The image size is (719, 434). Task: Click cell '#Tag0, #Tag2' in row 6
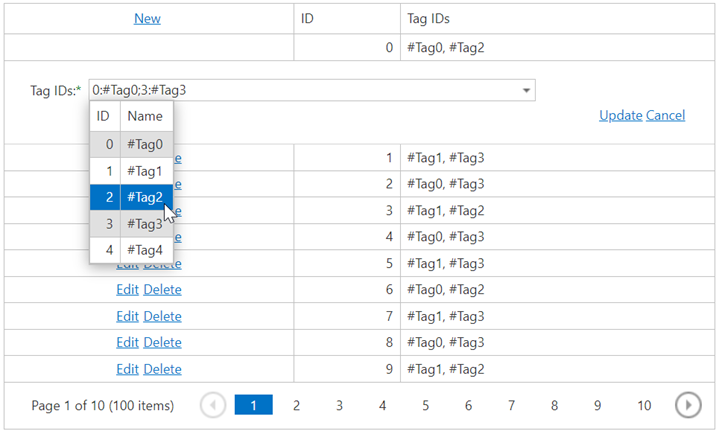(557, 289)
